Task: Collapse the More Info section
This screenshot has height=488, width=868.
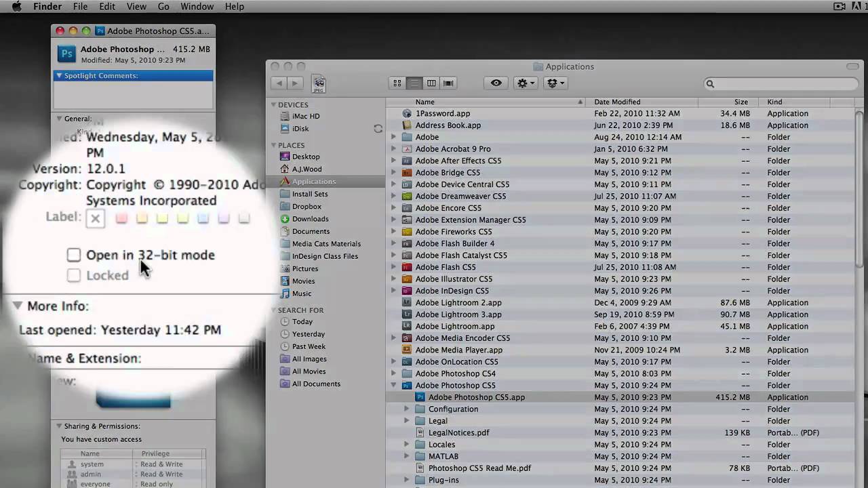Action: [x=18, y=306]
